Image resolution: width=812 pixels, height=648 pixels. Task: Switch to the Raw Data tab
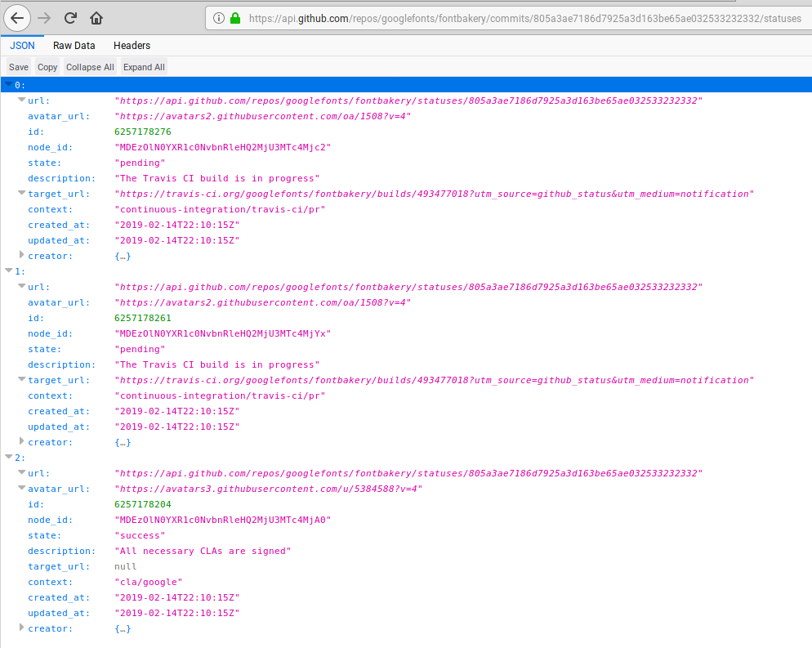[74, 46]
